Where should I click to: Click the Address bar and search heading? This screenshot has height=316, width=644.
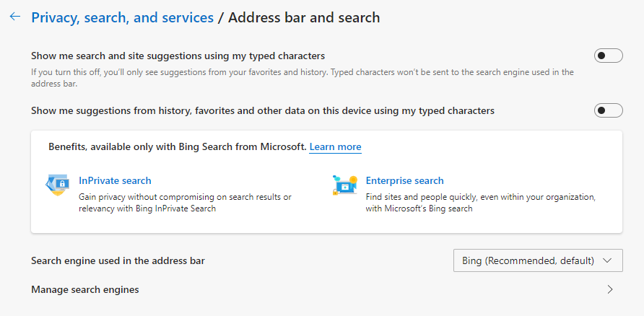[304, 17]
